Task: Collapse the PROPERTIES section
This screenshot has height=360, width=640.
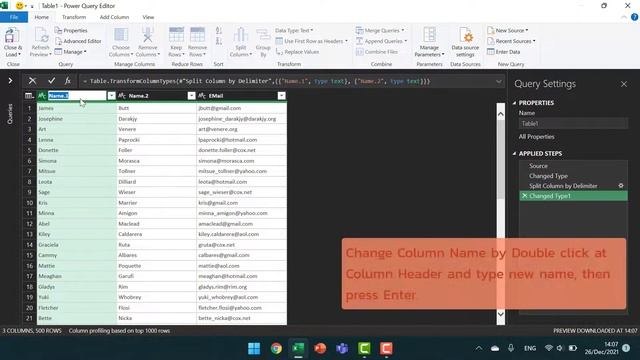Action: click(514, 103)
